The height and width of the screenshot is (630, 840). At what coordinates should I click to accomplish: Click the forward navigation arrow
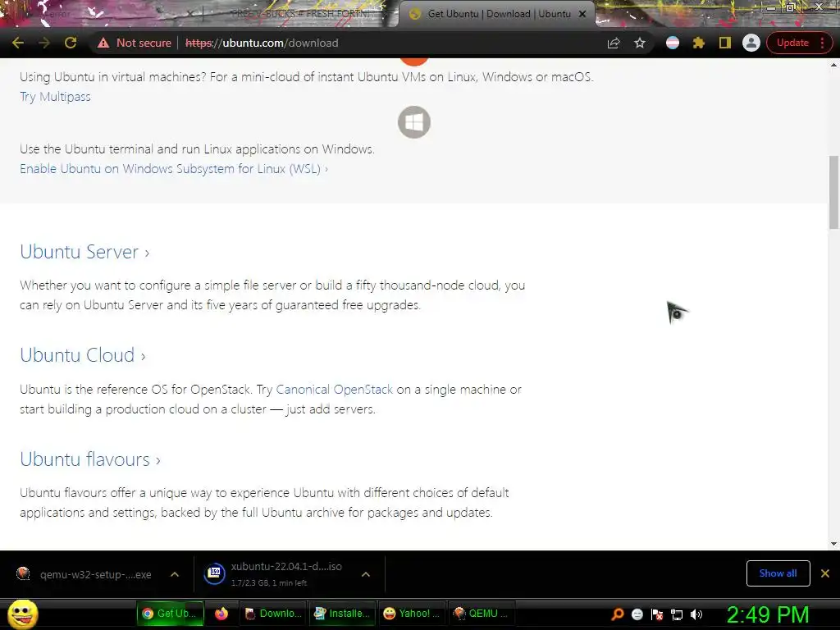(44, 43)
